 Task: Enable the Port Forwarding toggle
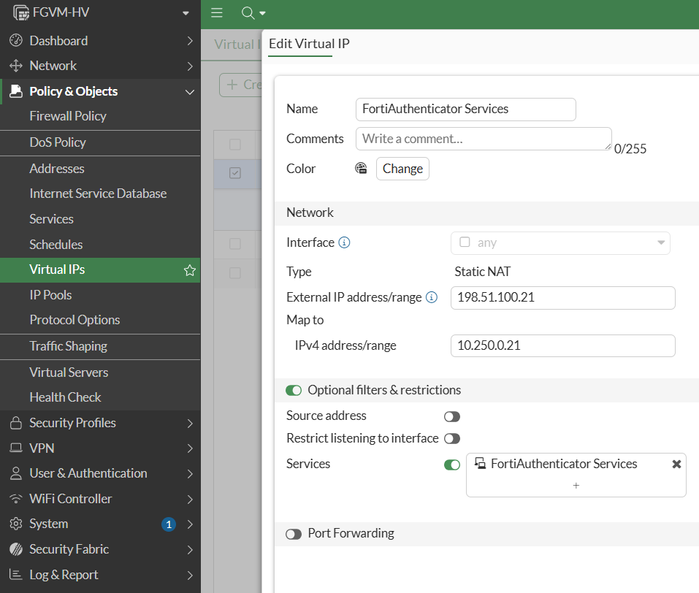click(293, 534)
